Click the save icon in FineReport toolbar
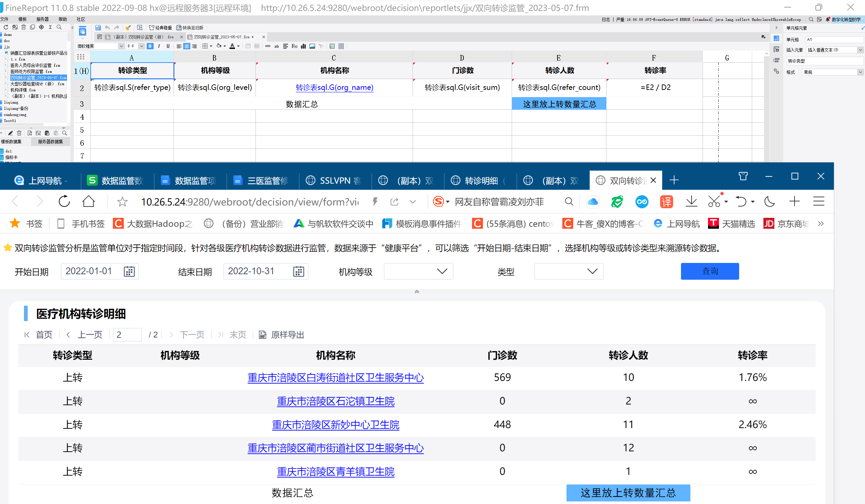The image size is (865, 504). click(98, 27)
